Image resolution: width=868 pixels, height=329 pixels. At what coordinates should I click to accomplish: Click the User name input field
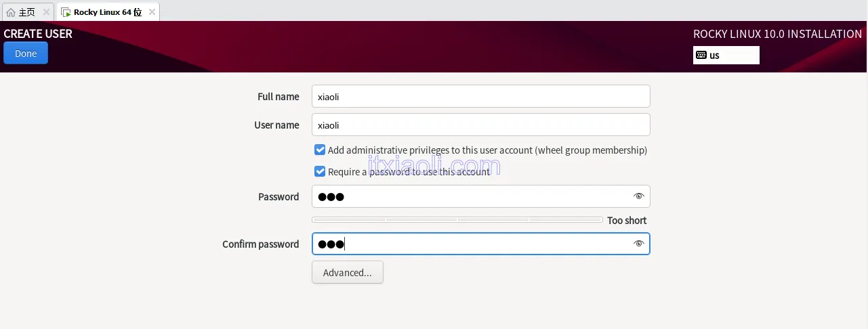coord(481,125)
